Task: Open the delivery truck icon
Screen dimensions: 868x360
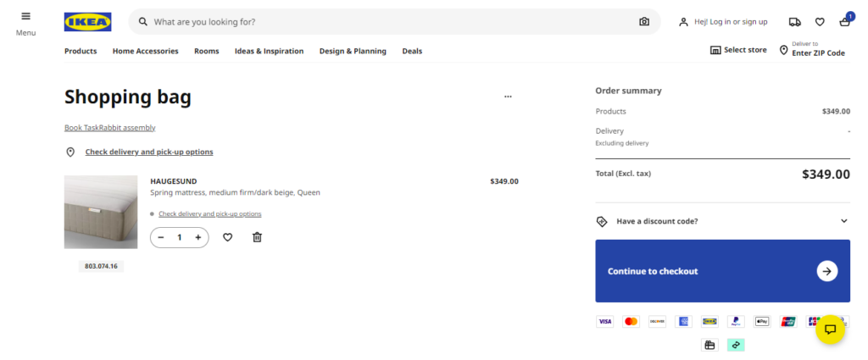Action: 795,22
